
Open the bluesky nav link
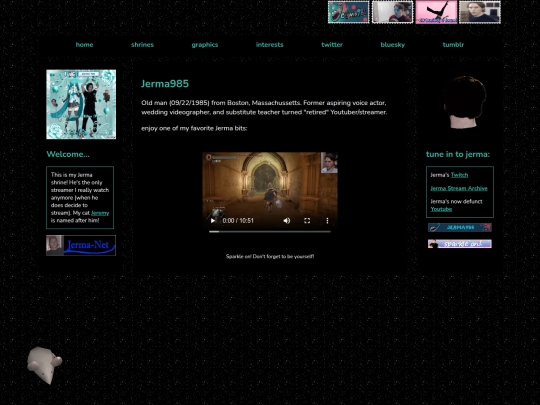point(393,45)
